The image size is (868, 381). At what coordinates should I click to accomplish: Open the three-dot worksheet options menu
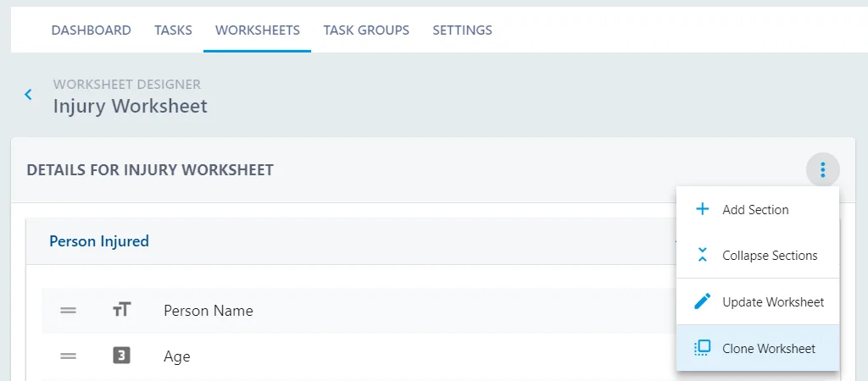pyautogui.click(x=822, y=170)
